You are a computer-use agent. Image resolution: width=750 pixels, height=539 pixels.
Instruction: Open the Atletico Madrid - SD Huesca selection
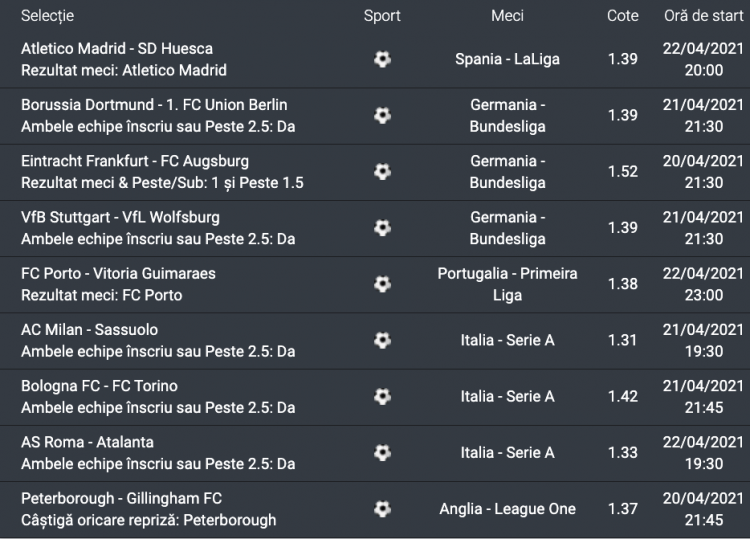(x=117, y=48)
